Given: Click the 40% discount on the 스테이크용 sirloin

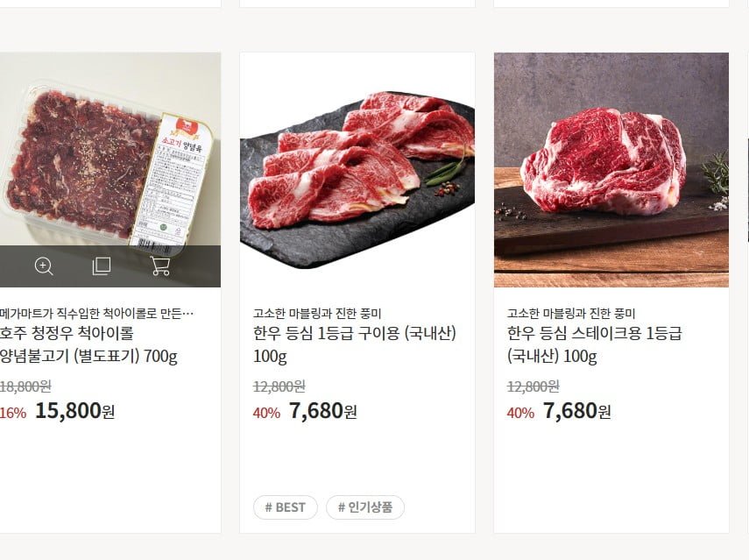Looking at the screenshot, I should [520, 413].
